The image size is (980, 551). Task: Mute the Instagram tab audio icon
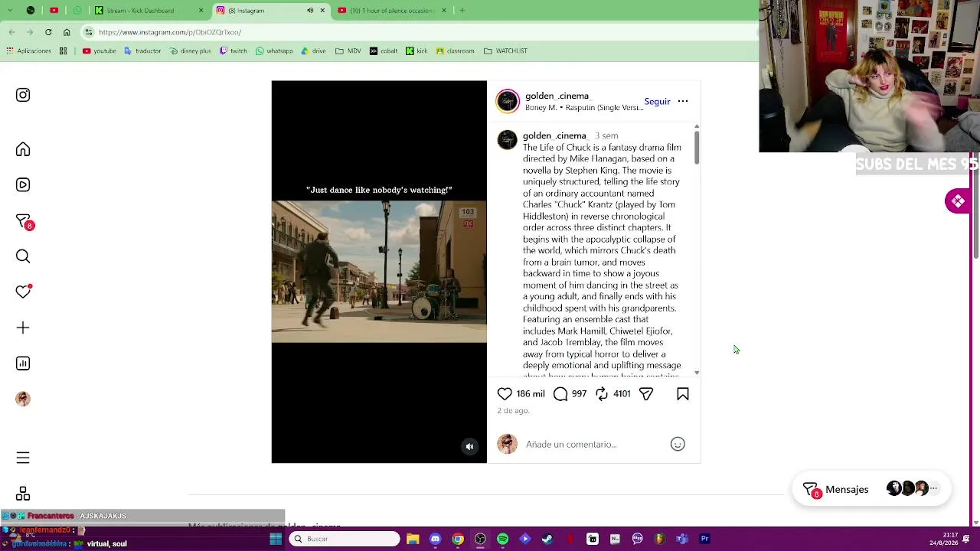click(x=310, y=11)
